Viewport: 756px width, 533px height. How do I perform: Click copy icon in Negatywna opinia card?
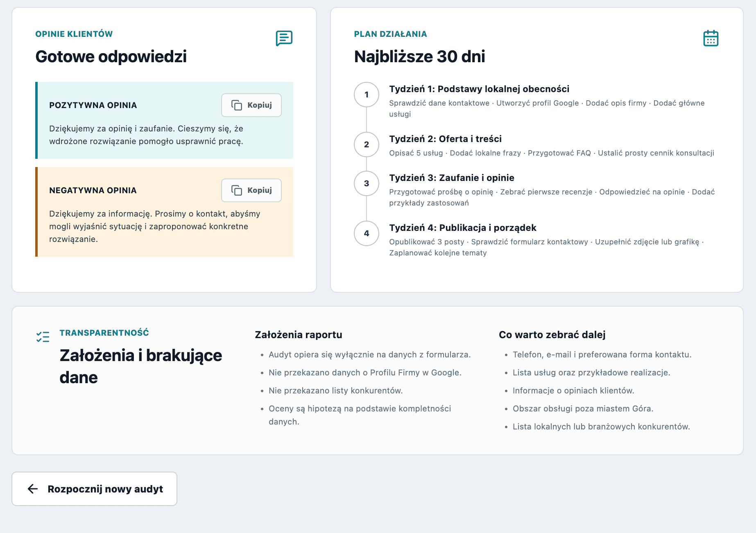pyautogui.click(x=237, y=190)
